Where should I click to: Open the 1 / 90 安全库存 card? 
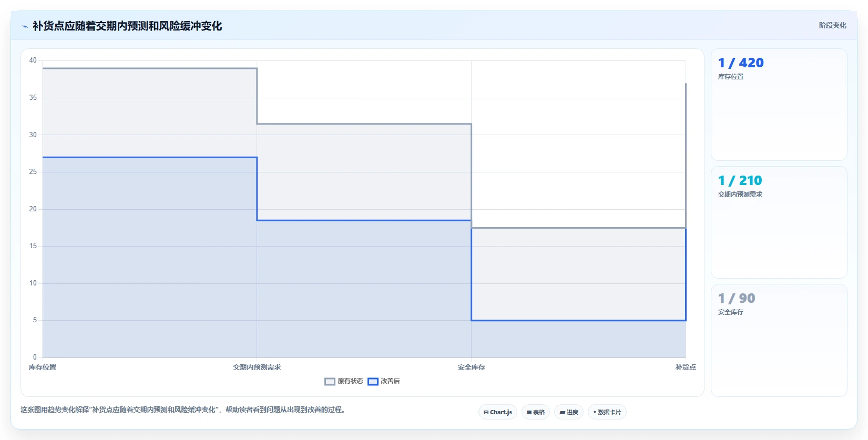click(779, 341)
